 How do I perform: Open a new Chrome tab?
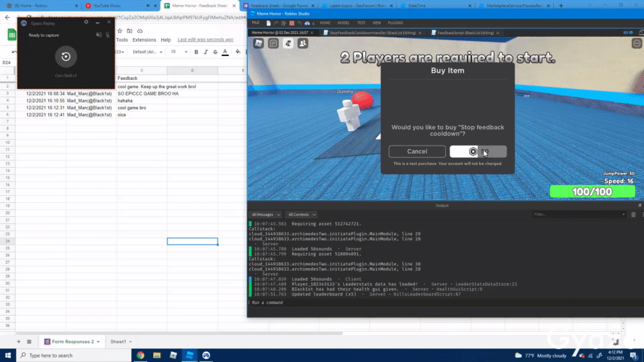pyautogui.click(x=561, y=6)
